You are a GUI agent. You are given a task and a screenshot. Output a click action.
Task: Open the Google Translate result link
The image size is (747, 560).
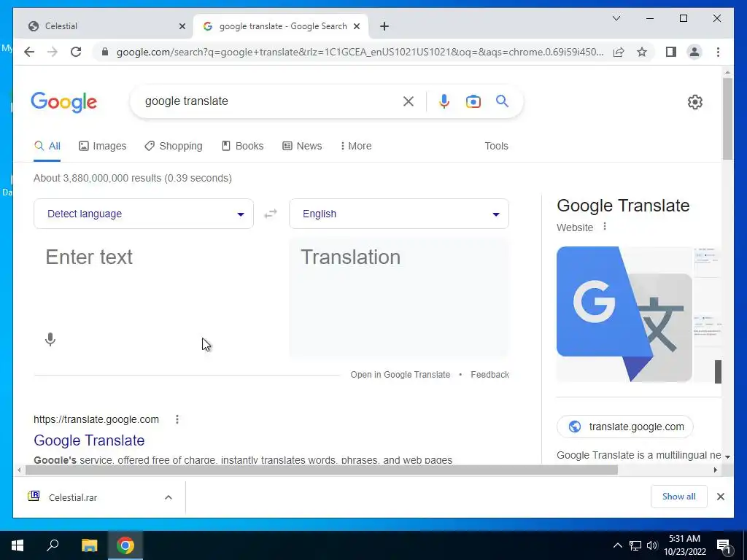click(89, 440)
